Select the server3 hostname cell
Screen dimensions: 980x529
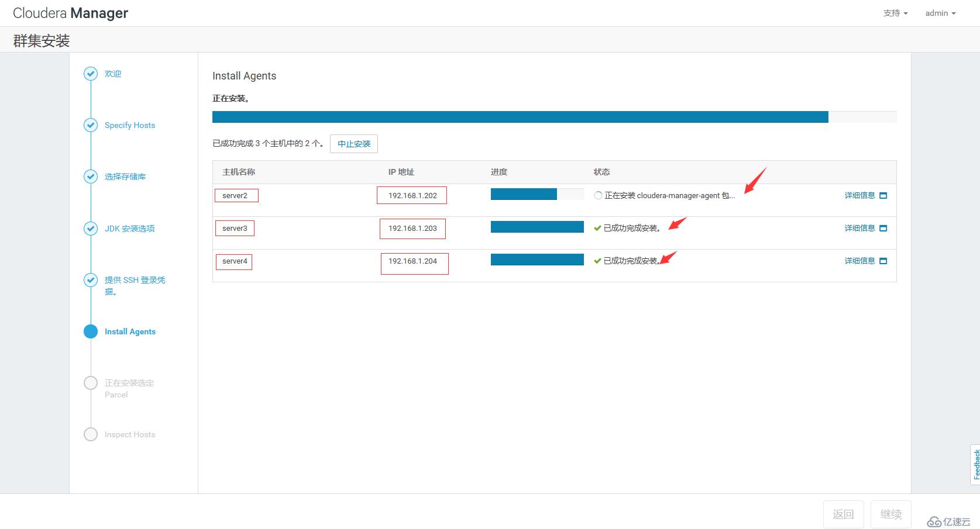pyautogui.click(x=235, y=229)
